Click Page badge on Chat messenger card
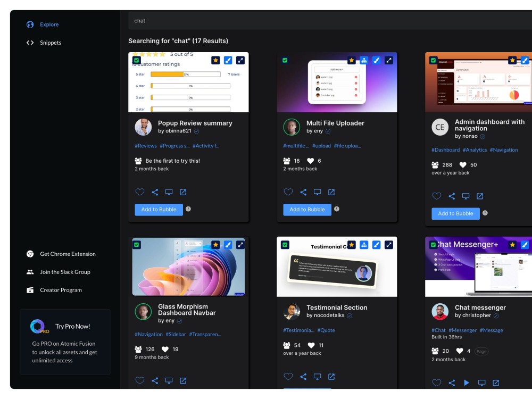The height and width of the screenshot is (399, 532). pyautogui.click(x=481, y=352)
